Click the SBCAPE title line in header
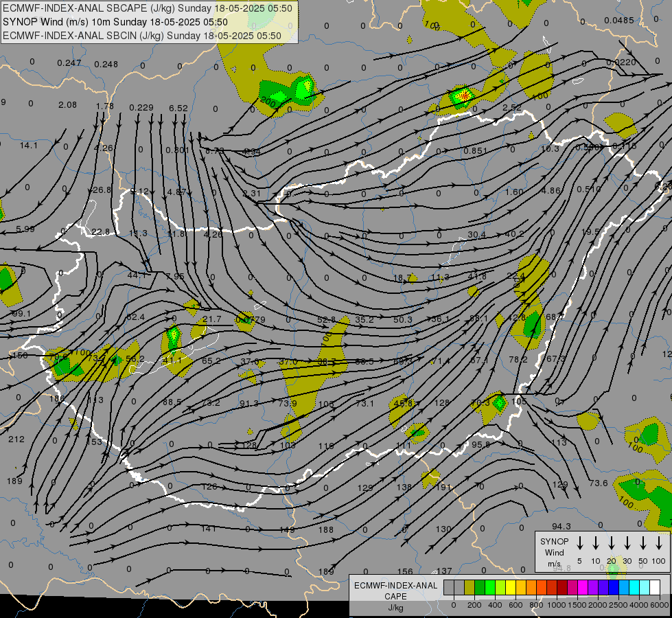The image size is (672, 618). coord(148,8)
